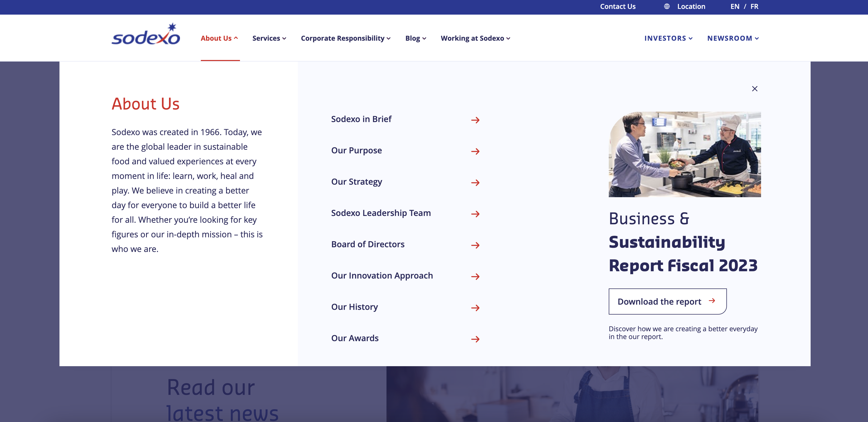Click the globe icon beside Location

666,7
